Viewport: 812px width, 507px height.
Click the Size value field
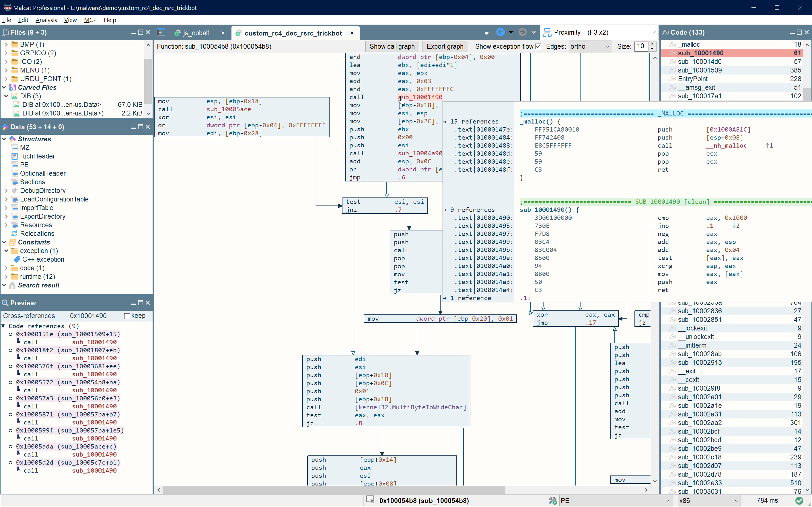641,46
